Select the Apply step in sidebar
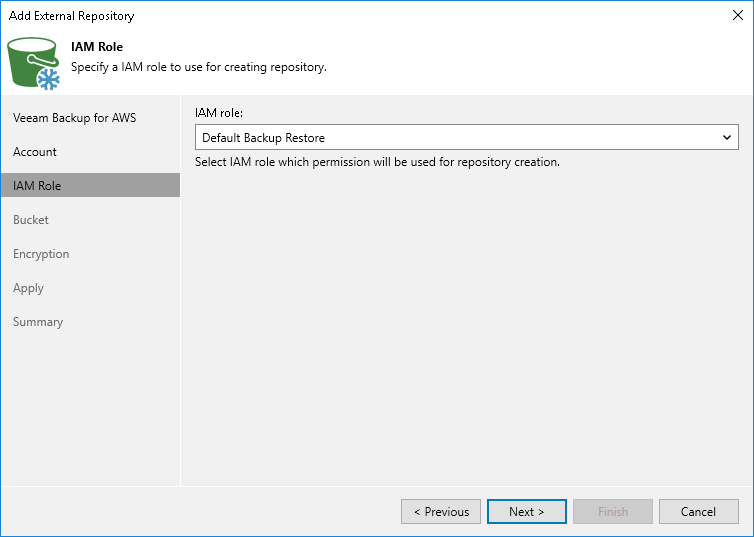754x537 pixels. coord(28,288)
